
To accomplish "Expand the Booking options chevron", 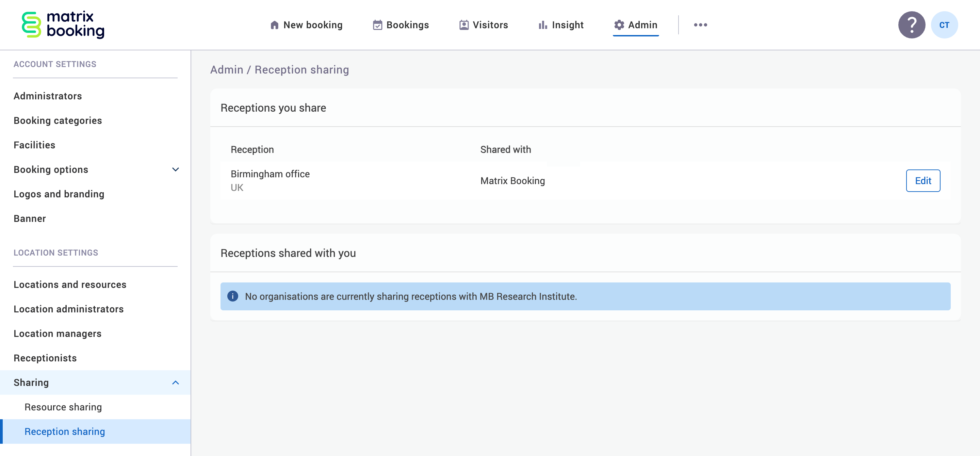I will 175,169.
